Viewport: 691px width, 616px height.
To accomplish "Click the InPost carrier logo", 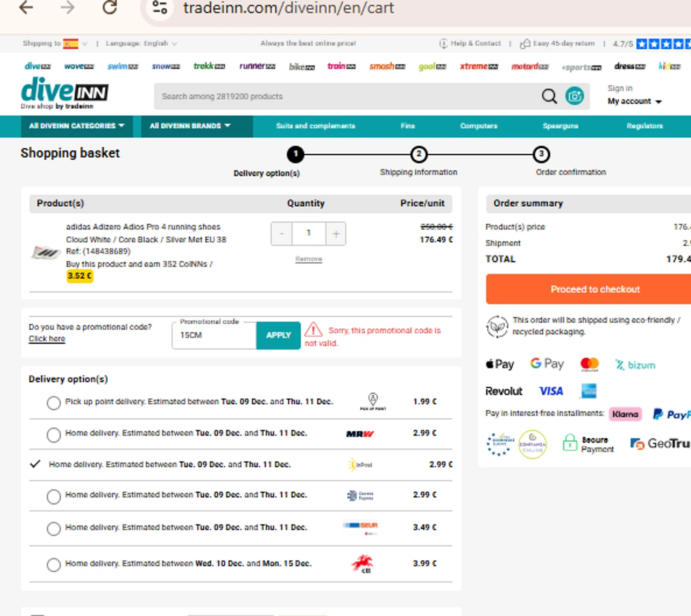I will pyautogui.click(x=360, y=465).
